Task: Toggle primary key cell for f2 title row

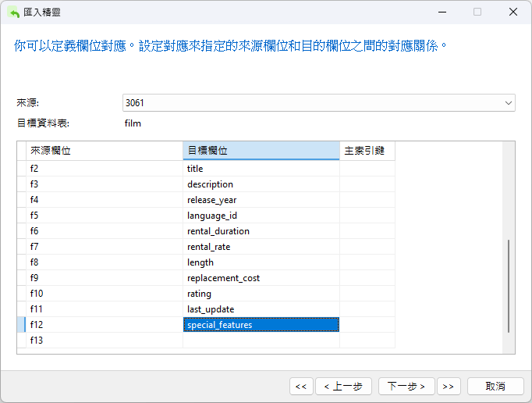Action: 367,169
